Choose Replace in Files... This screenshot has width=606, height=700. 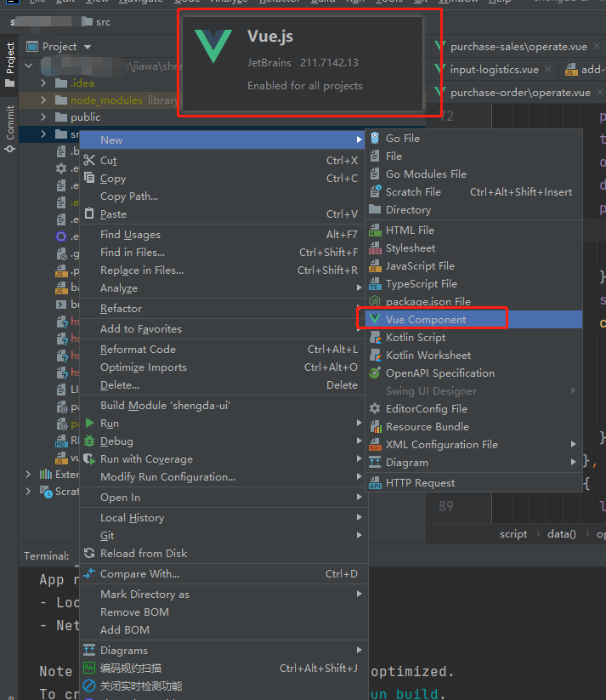[224, 270]
